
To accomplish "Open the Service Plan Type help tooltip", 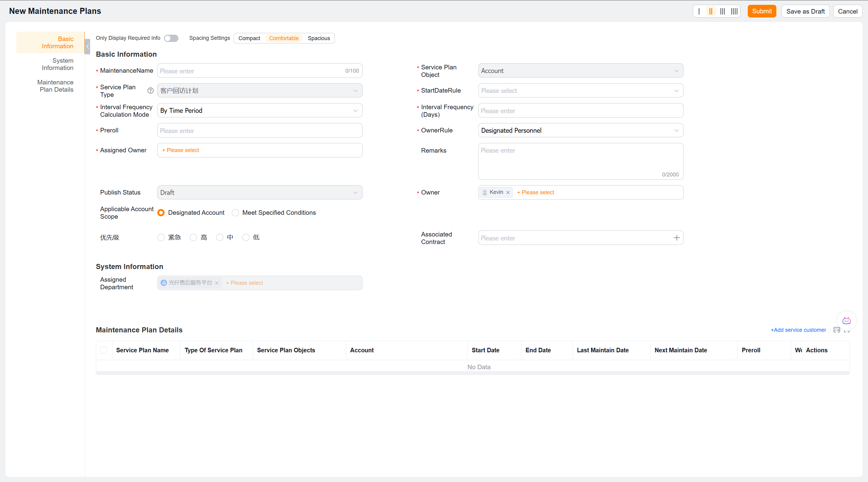I will tap(151, 90).
